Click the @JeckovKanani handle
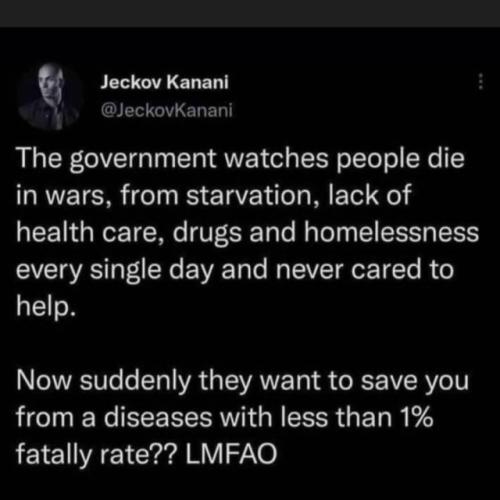Screen dimensions: 500x500 (166, 110)
